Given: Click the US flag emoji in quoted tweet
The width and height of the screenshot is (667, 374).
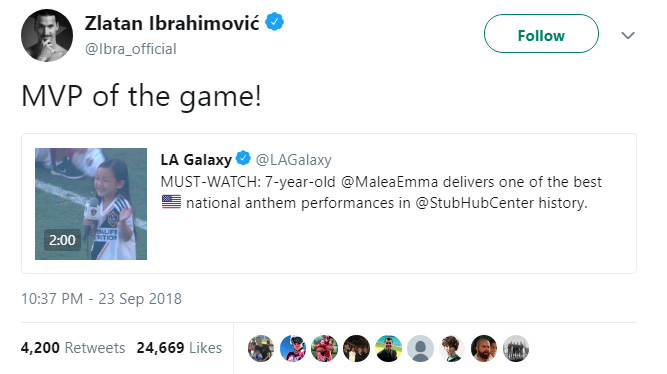Looking at the screenshot, I should point(171,202).
